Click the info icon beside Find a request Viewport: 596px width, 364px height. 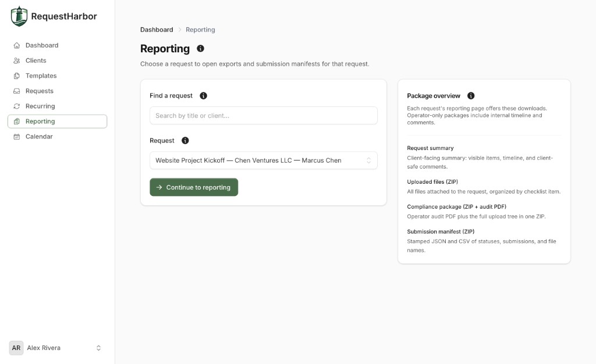(203, 95)
